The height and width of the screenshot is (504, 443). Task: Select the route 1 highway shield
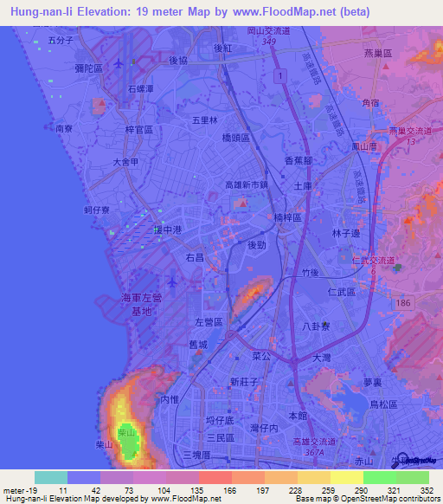[280, 76]
